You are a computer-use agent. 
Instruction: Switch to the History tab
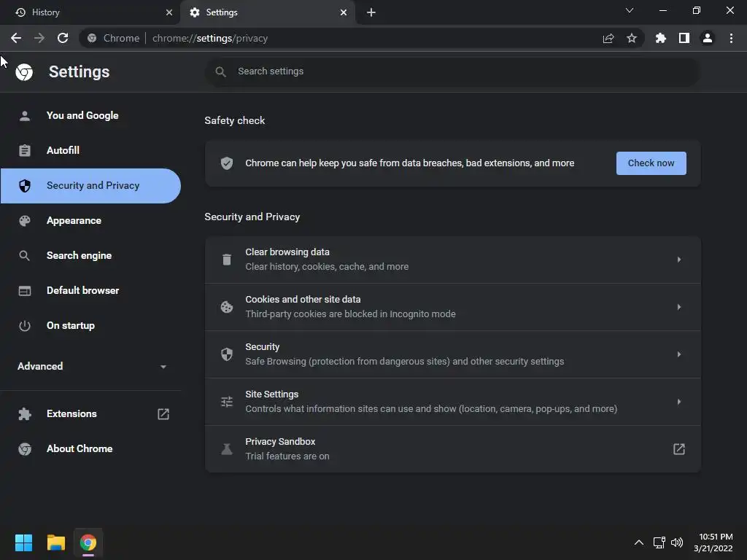(90, 12)
